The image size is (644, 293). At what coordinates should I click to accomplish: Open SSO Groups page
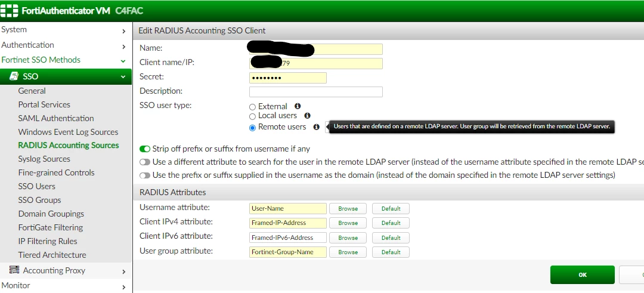click(39, 200)
